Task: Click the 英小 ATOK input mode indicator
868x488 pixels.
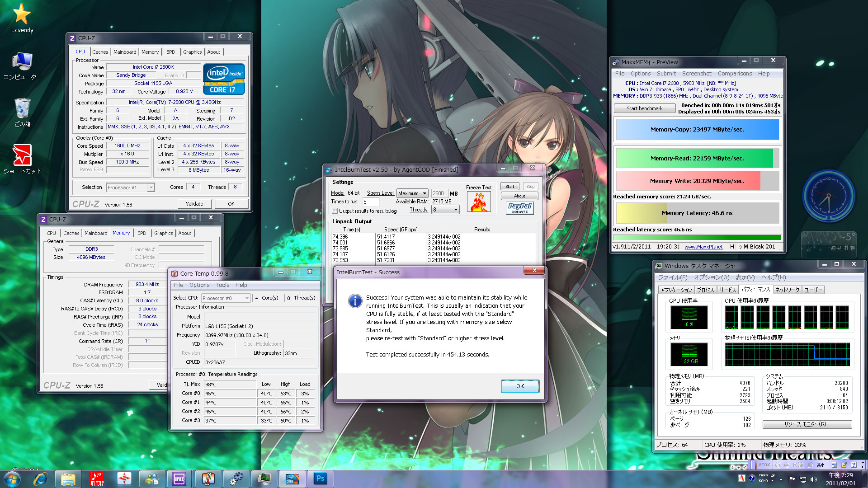Action: [821, 465]
